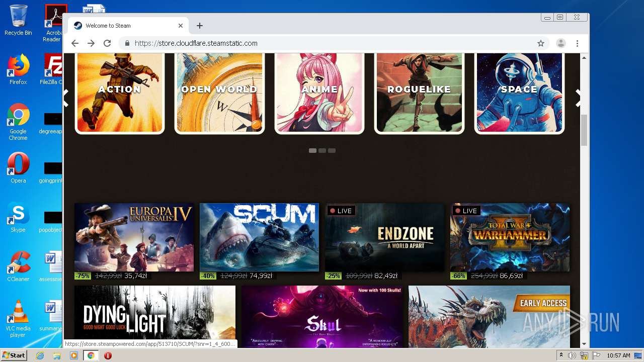
Task: View site info via the padlock icon
Action: 127,43
